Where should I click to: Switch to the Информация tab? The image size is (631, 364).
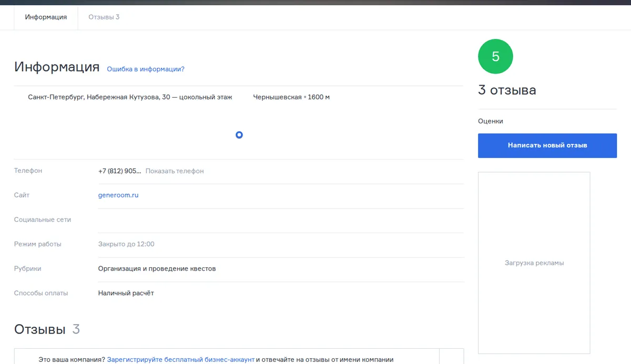(x=46, y=17)
